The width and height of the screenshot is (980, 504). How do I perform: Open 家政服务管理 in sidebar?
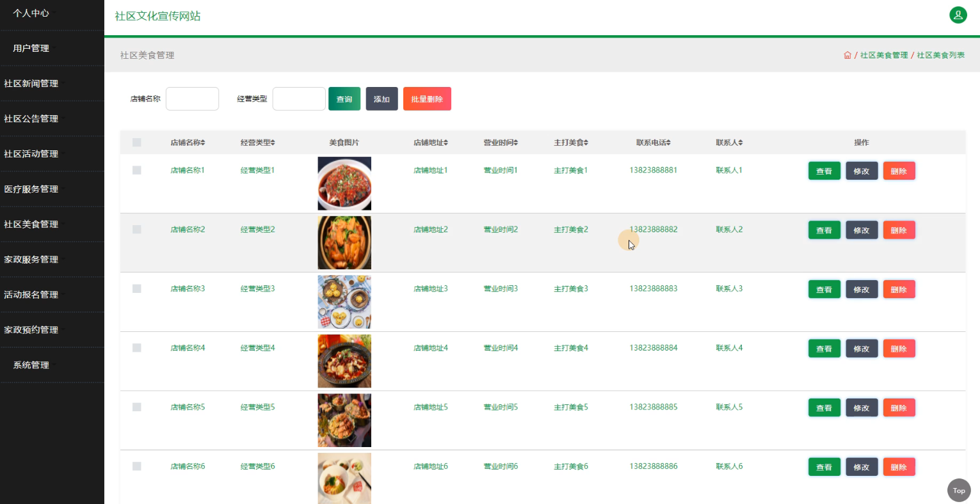tap(52, 260)
